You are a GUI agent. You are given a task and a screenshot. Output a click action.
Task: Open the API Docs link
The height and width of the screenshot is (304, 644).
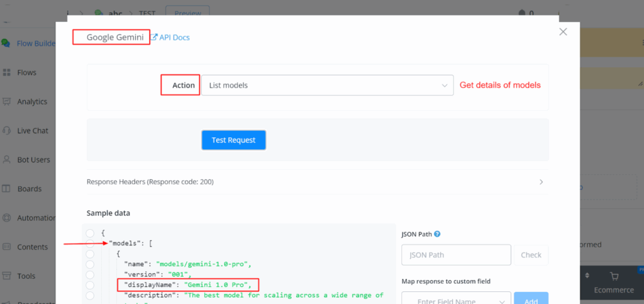[x=170, y=38]
